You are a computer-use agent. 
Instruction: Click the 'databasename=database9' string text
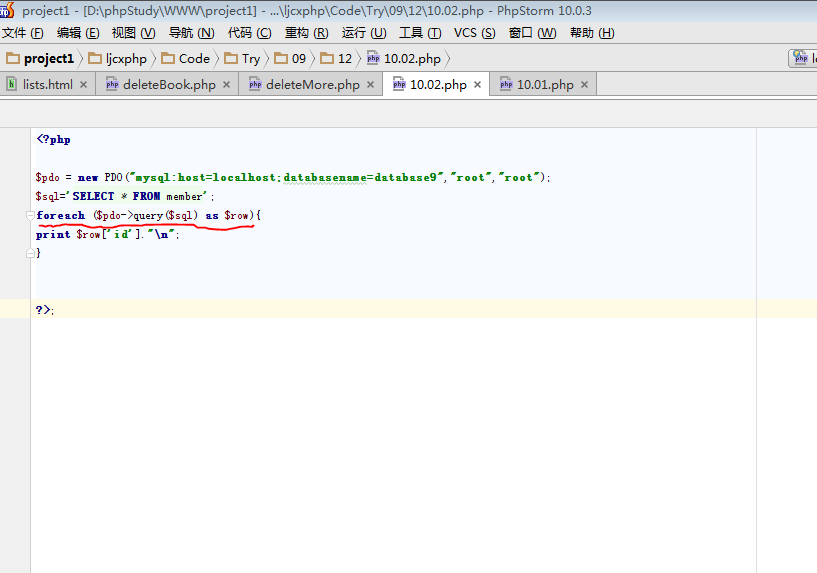[360, 177]
